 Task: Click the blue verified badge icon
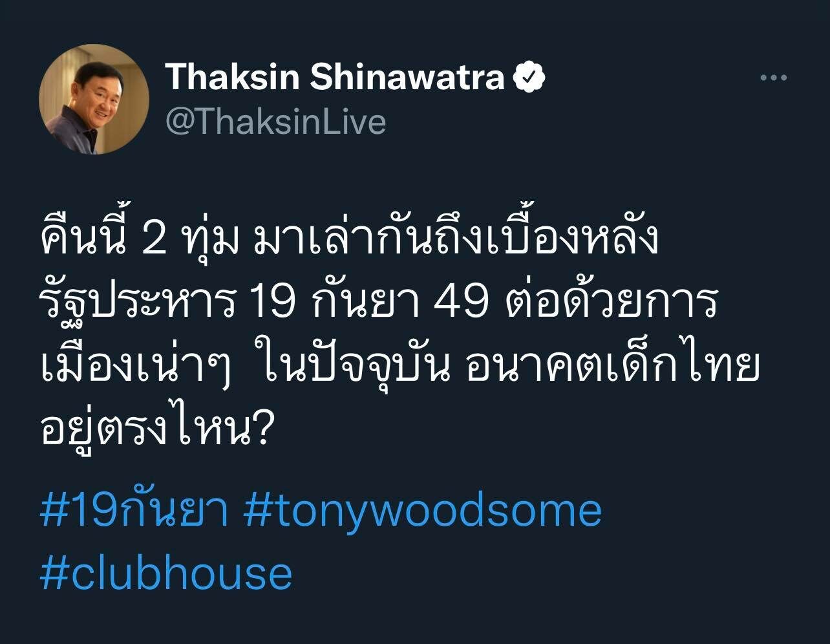(x=529, y=78)
